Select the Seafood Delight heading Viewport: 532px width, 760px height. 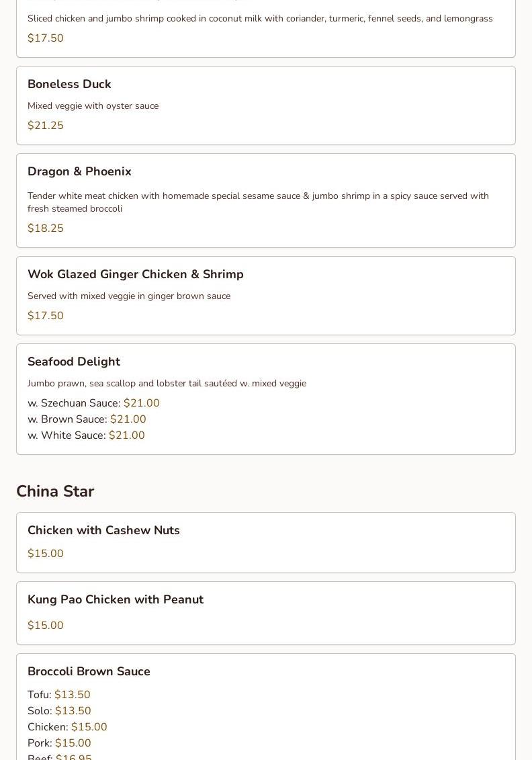click(74, 362)
